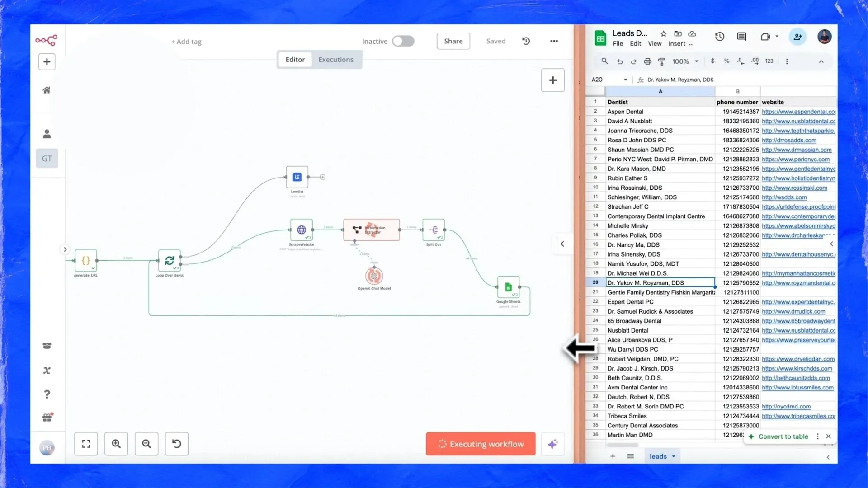The width and height of the screenshot is (868, 488).
Task: Select cell Dr. Yakov M. Royzman, DDS
Action: (x=660, y=283)
